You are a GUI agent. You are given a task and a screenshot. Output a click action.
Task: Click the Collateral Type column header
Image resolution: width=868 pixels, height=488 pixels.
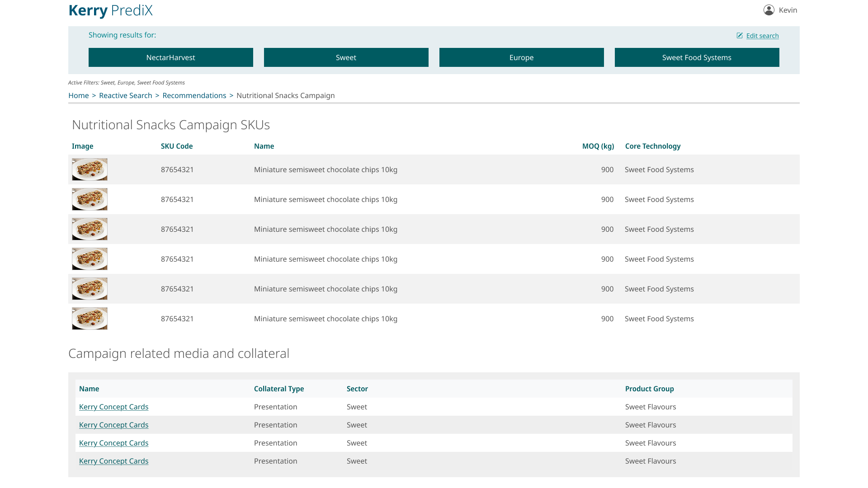pyautogui.click(x=278, y=389)
